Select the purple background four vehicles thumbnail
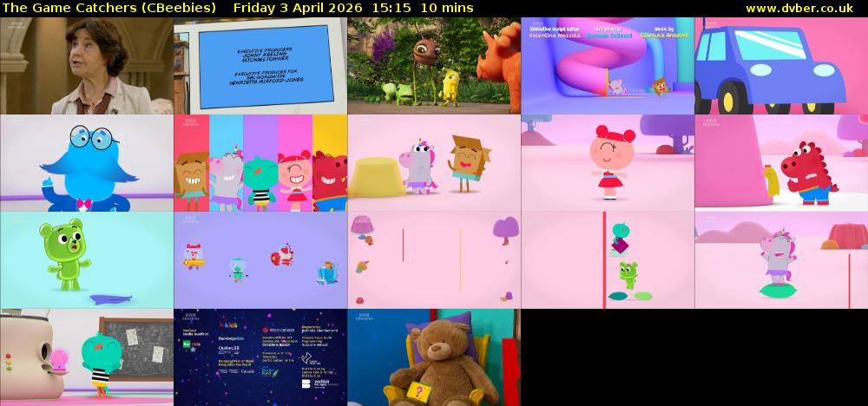868x406 pixels. pyautogui.click(x=260, y=260)
